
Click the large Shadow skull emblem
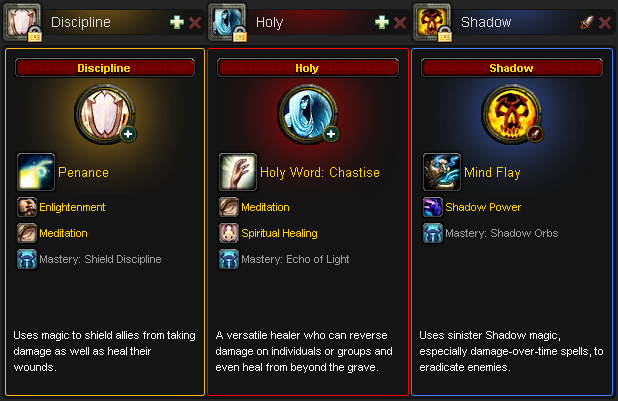(512, 114)
